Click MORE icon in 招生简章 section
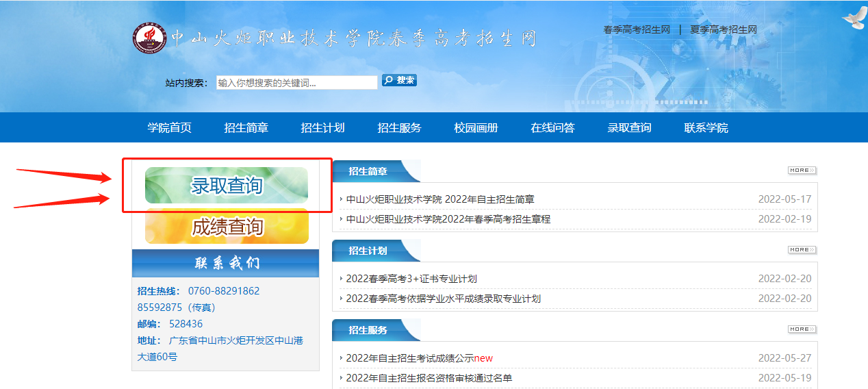The height and width of the screenshot is (389, 868). coord(802,171)
